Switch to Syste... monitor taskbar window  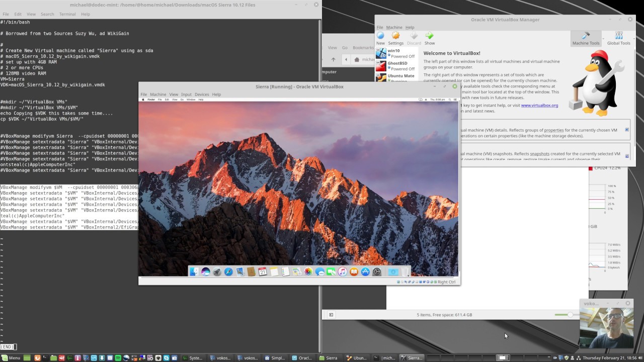(193, 358)
